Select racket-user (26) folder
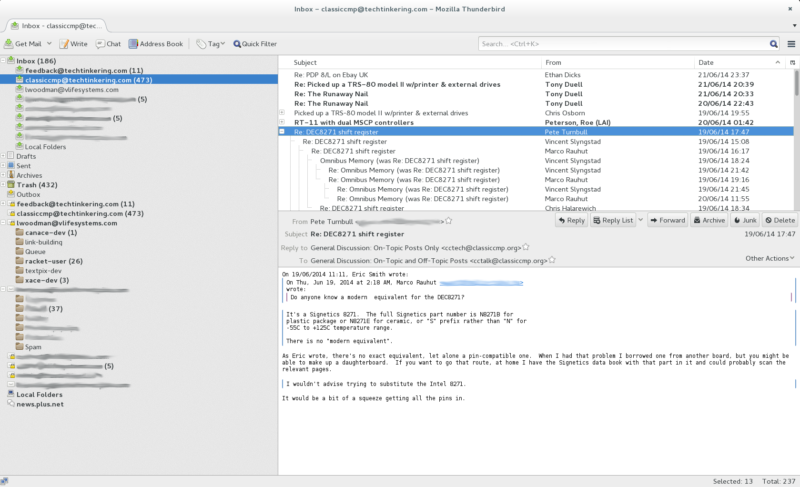This screenshot has height=487, width=800. pyautogui.click(x=54, y=261)
